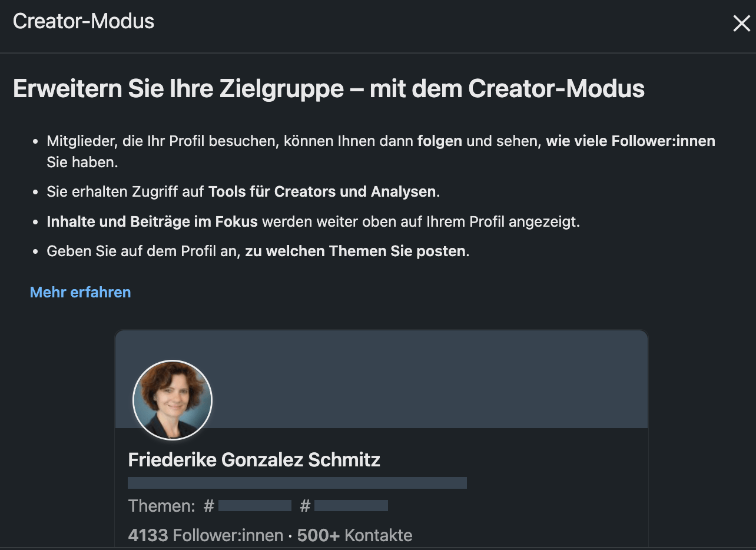Close the Creator-Modus dialog with the X
Image resolution: width=756 pixels, height=550 pixels.
click(x=741, y=24)
